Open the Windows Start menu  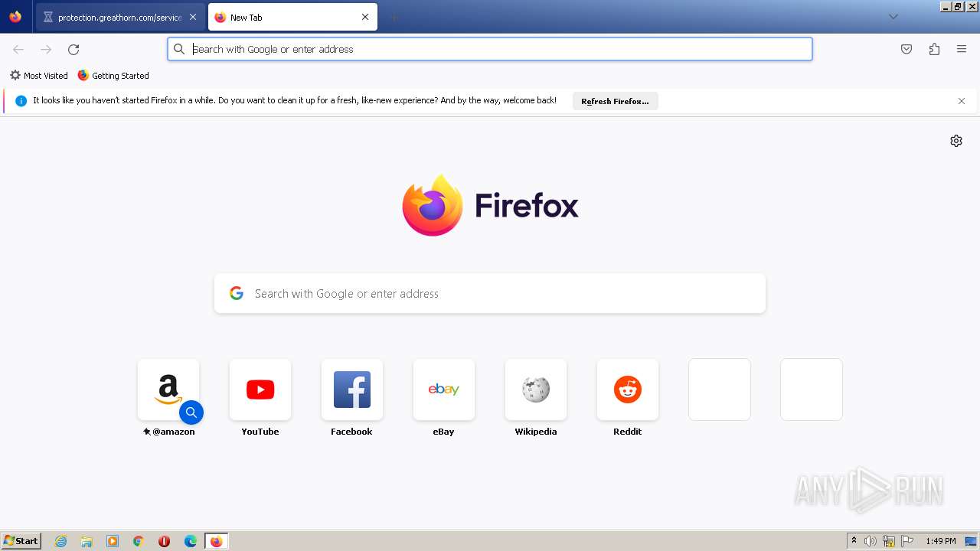coord(21,541)
